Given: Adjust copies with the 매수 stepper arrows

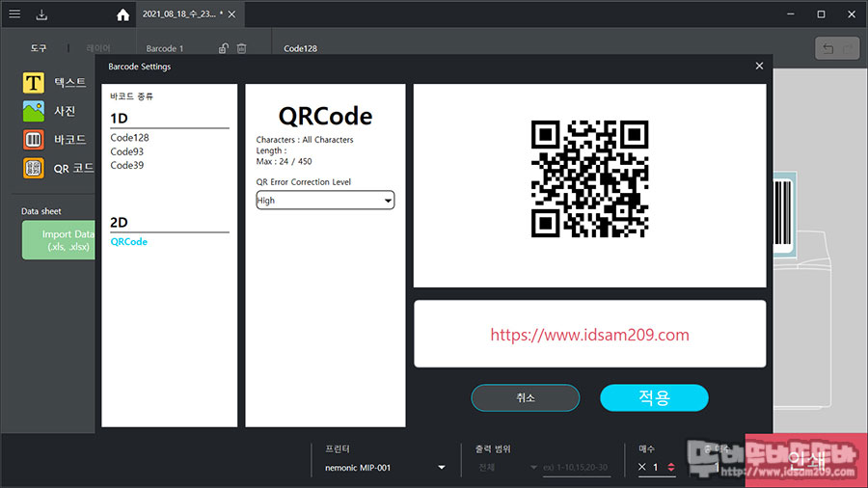Looking at the screenshot, I should (x=671, y=468).
